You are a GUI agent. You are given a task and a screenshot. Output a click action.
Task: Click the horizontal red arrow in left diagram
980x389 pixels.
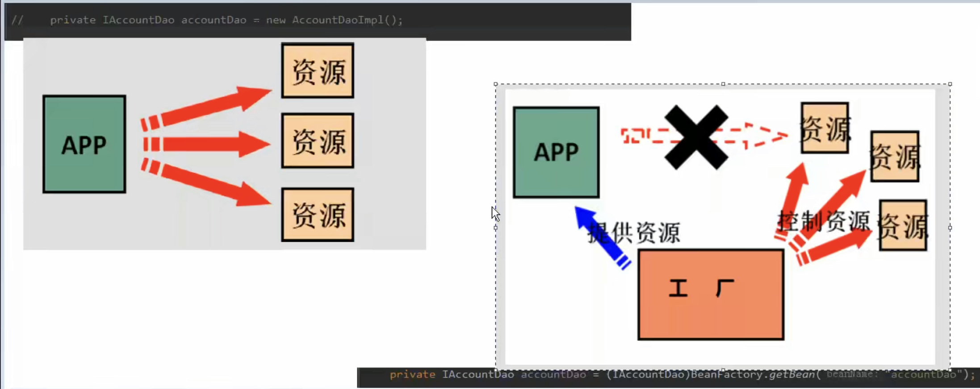pyautogui.click(x=207, y=144)
